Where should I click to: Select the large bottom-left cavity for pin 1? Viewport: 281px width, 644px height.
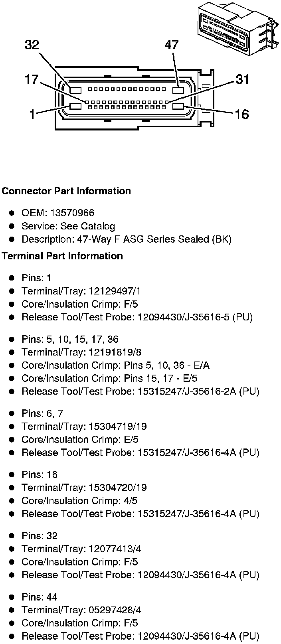click(x=75, y=106)
